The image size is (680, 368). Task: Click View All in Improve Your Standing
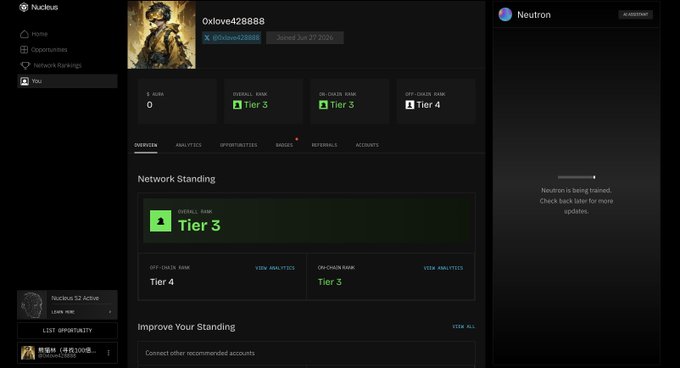pyautogui.click(x=464, y=326)
